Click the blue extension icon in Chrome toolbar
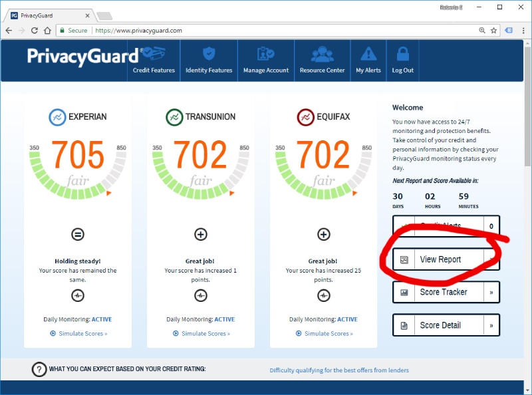Viewport: 532px width, 395px height. (509, 31)
